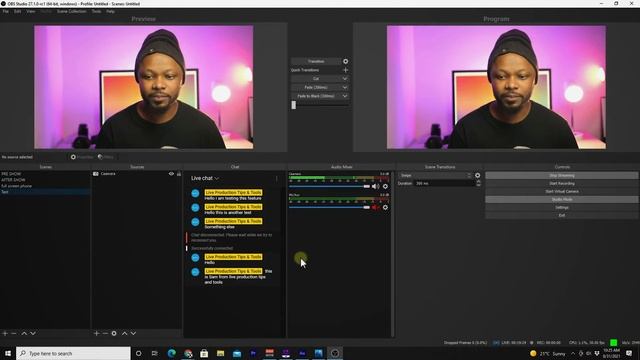Open Scene Transitions properties gear icon
The width and height of the screenshot is (640, 360).
(x=478, y=176)
